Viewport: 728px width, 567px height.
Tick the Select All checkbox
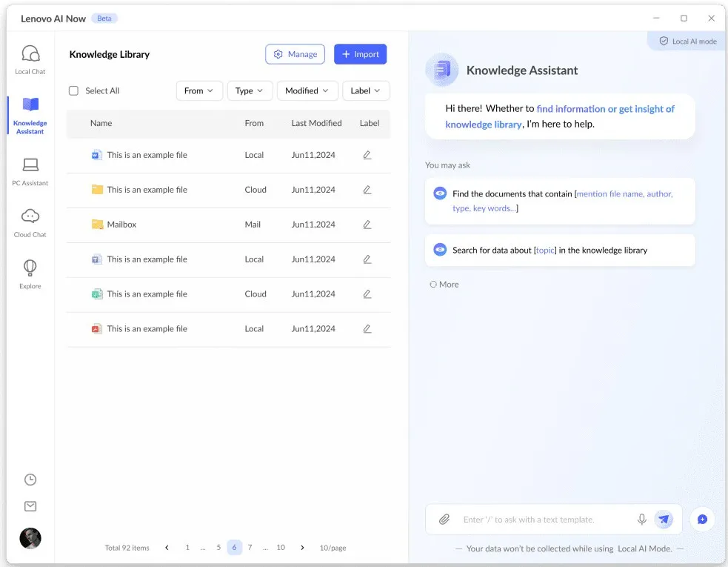pos(73,90)
